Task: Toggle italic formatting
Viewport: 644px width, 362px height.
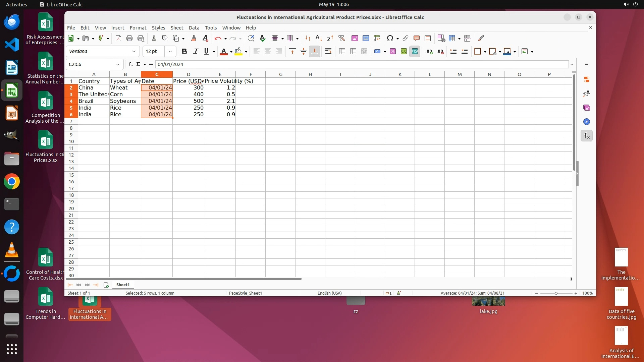Action: point(196,51)
